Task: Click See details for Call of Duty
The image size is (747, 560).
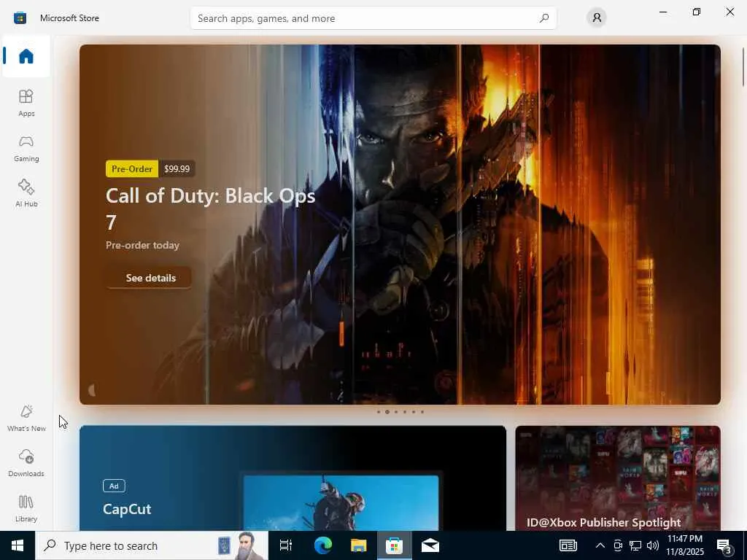Action: [149, 278]
